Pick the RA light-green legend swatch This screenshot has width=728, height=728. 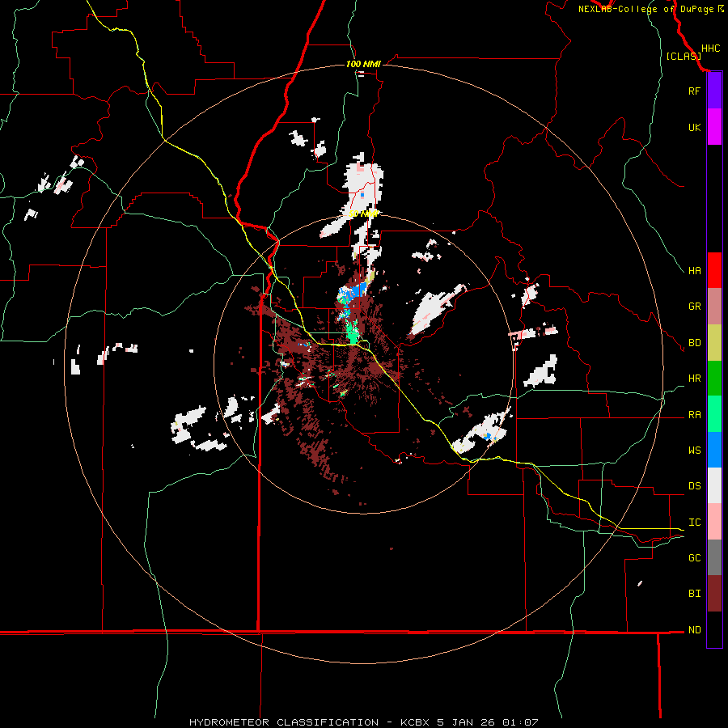714,414
